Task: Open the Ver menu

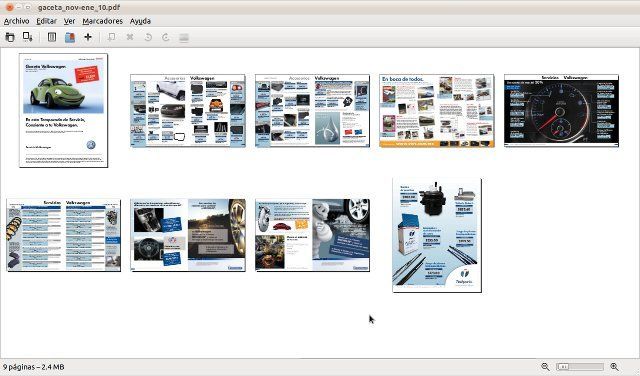Action: tap(69, 21)
